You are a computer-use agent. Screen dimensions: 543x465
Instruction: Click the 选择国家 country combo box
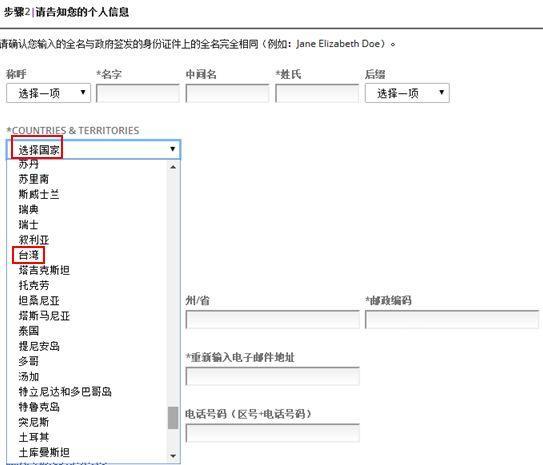(x=94, y=150)
